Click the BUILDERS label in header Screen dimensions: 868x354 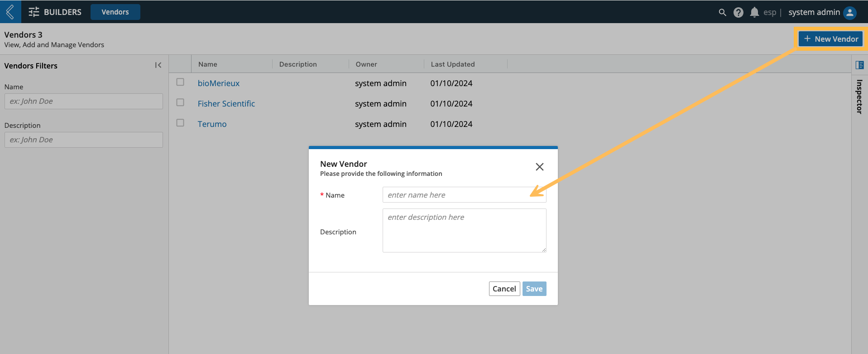[x=62, y=12]
